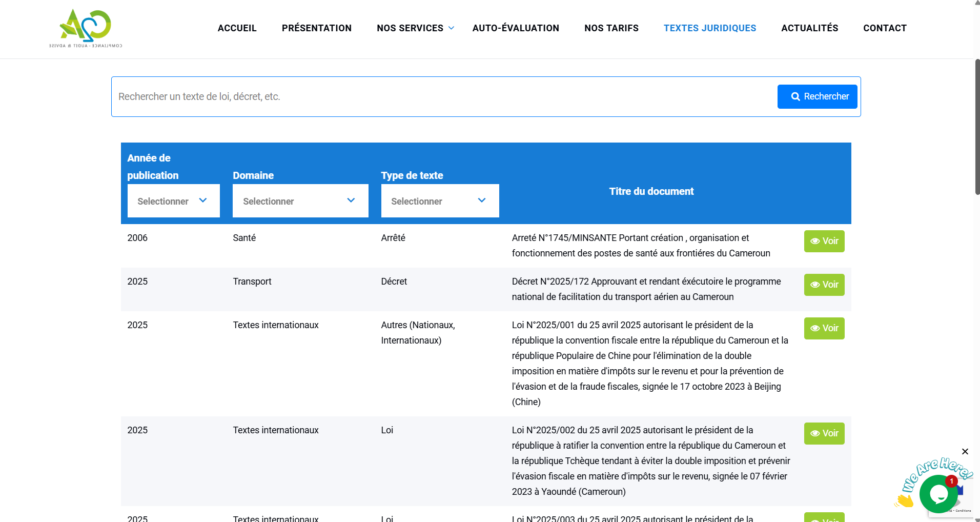Dismiss the We Are Here chat popup
This screenshot has width=980, height=522.
(965, 452)
